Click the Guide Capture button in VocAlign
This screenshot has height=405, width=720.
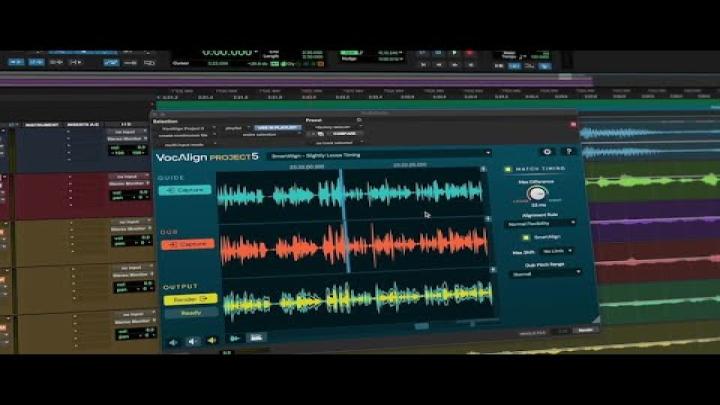point(185,190)
